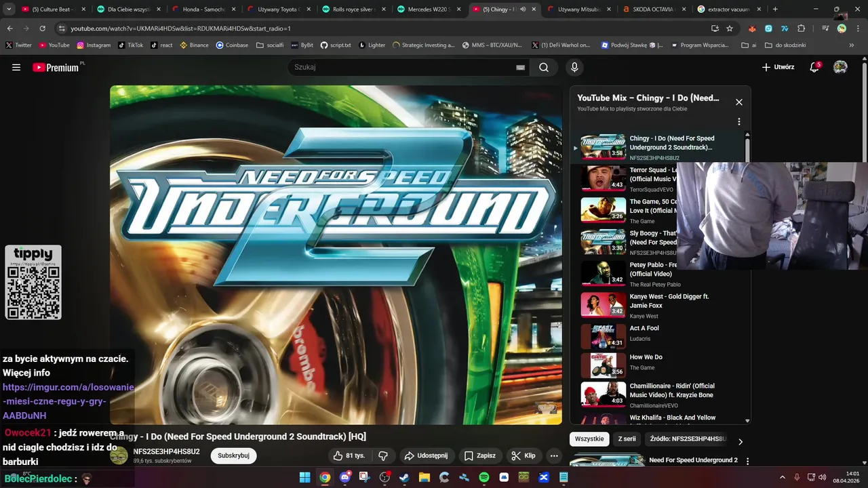Open the volume control in system tray
868x488 pixels.
tap(822, 477)
